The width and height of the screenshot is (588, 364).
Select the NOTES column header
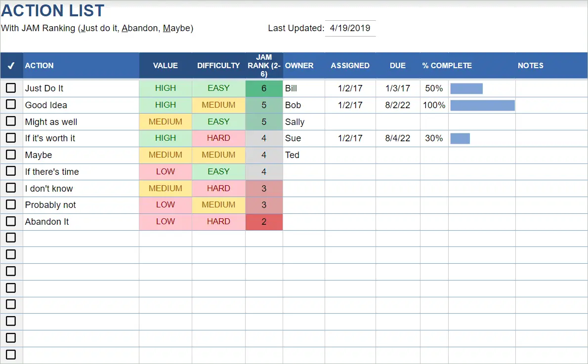(531, 66)
